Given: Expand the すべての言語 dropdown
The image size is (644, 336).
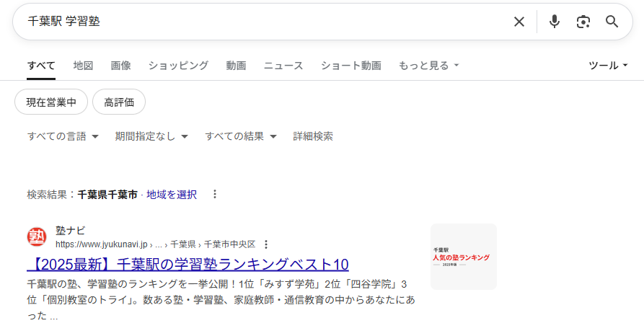Looking at the screenshot, I should coord(63,136).
